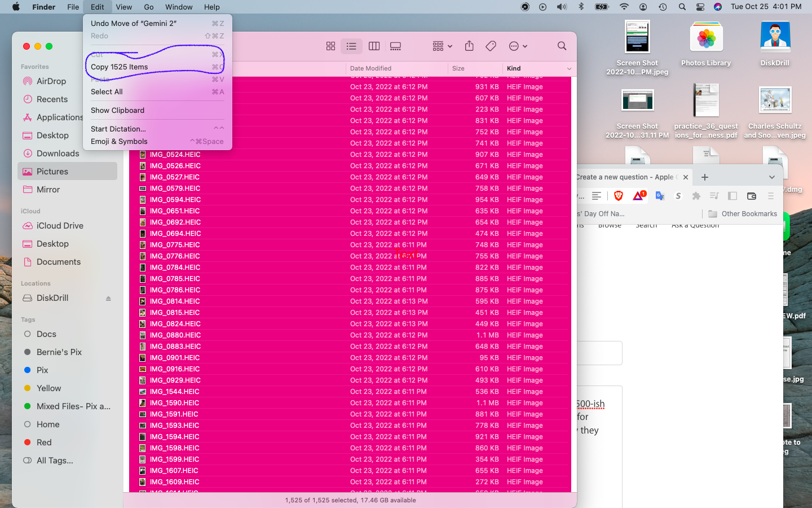Choose Copy 1525 Items from Edit menu

tap(157, 67)
